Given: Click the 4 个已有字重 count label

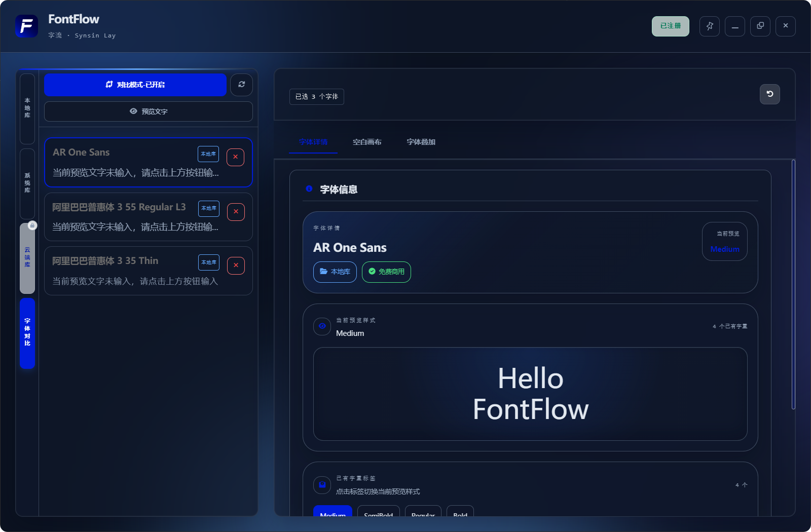Looking at the screenshot, I should 730,326.
